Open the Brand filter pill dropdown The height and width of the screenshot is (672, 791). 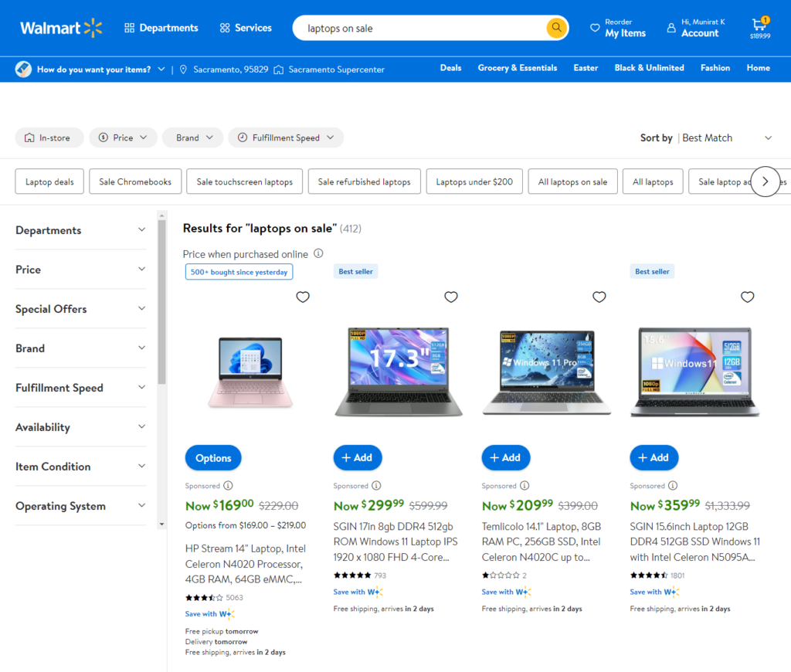(x=192, y=137)
